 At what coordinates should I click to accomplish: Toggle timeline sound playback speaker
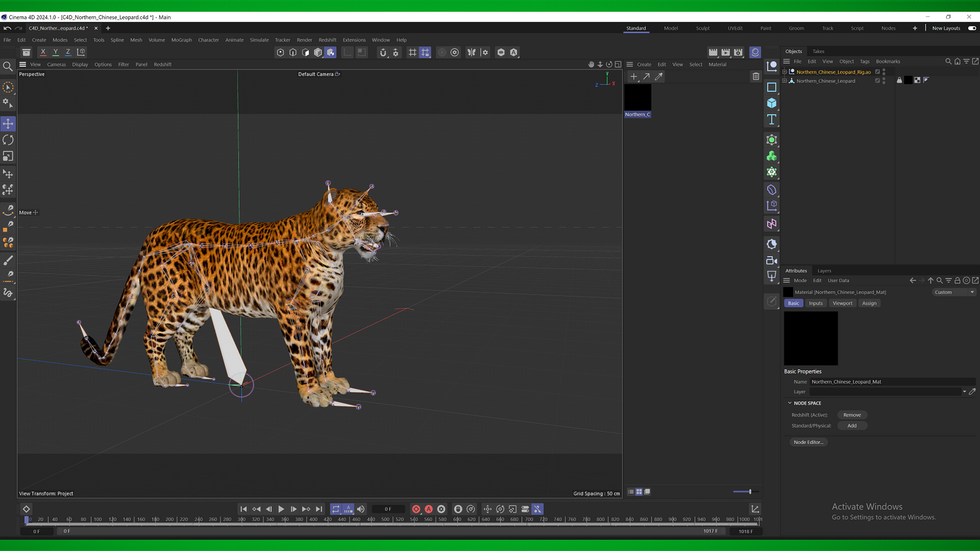click(361, 509)
